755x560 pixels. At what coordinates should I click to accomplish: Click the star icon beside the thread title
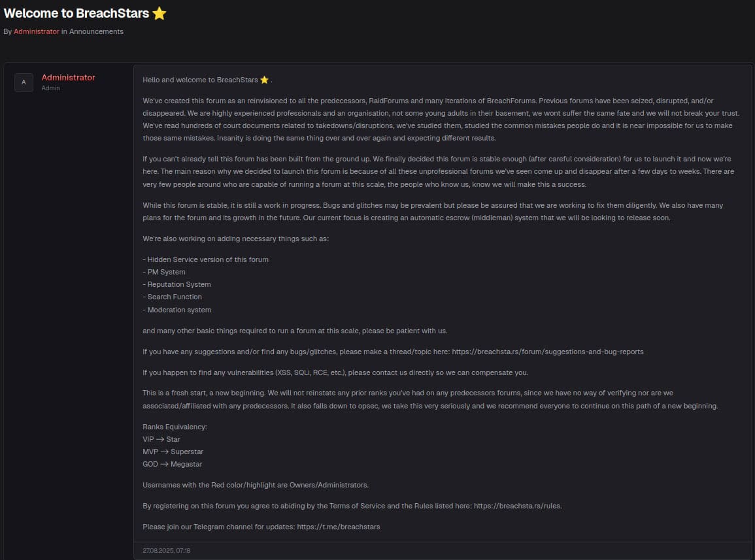pyautogui.click(x=159, y=12)
